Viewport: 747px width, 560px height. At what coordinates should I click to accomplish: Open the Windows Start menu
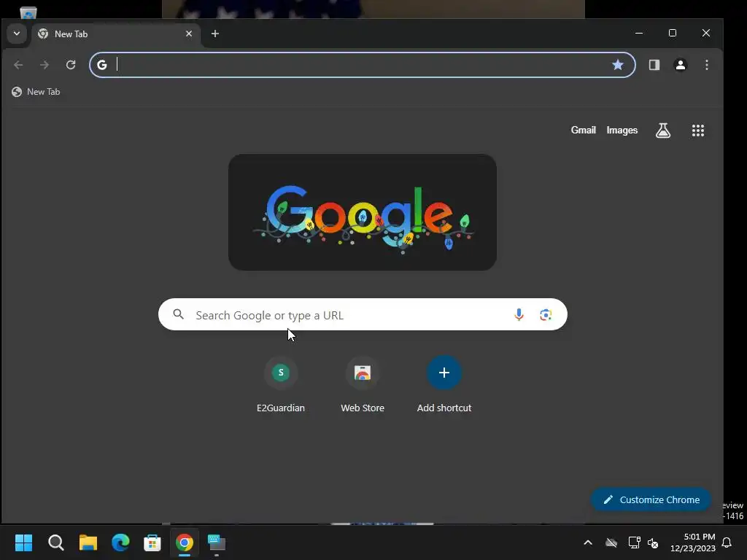click(23, 542)
